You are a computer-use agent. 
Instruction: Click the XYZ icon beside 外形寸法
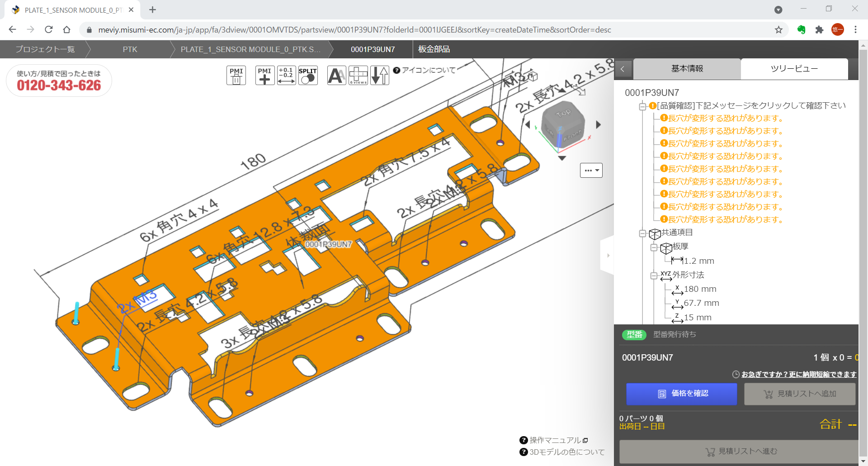(666, 276)
